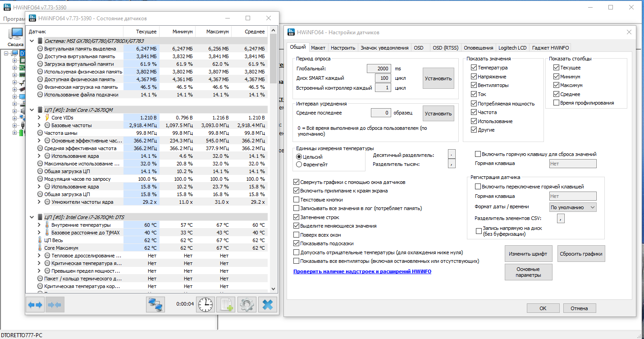The width and height of the screenshot is (644, 339).
Task: Click the chip icon of Система MSI group
Action: tap(40, 41)
